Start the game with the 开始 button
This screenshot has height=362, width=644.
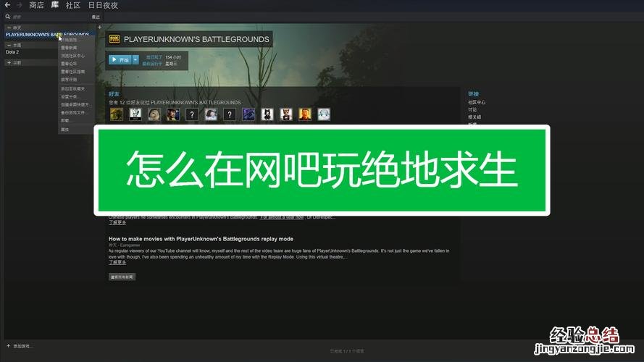[120, 59]
